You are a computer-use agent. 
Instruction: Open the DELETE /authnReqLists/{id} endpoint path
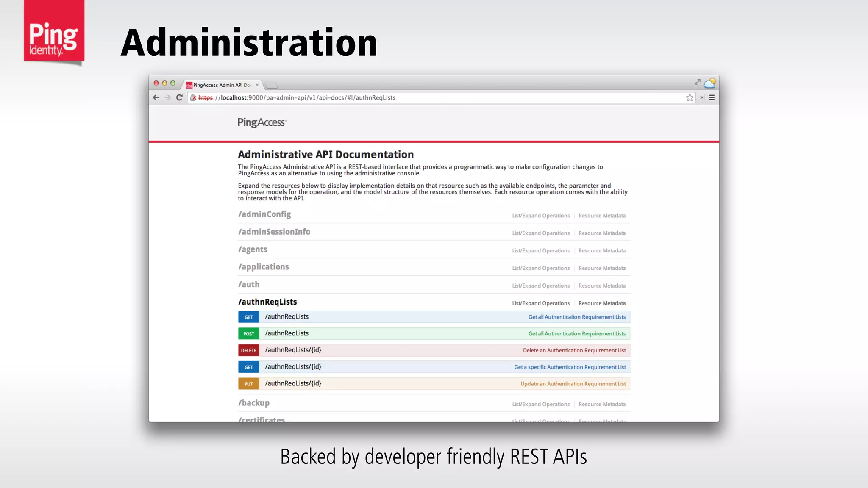(293, 350)
